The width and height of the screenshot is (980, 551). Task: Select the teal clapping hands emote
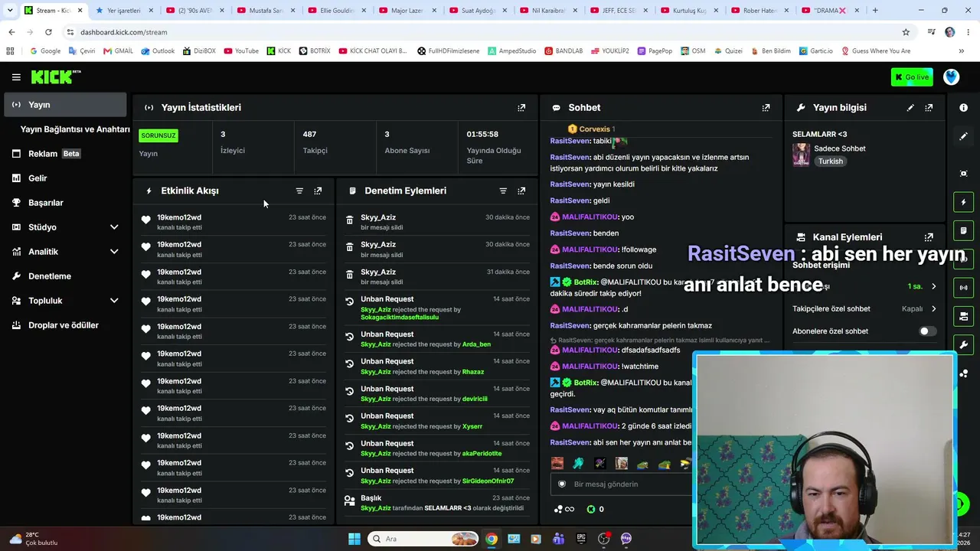pyautogui.click(x=578, y=463)
